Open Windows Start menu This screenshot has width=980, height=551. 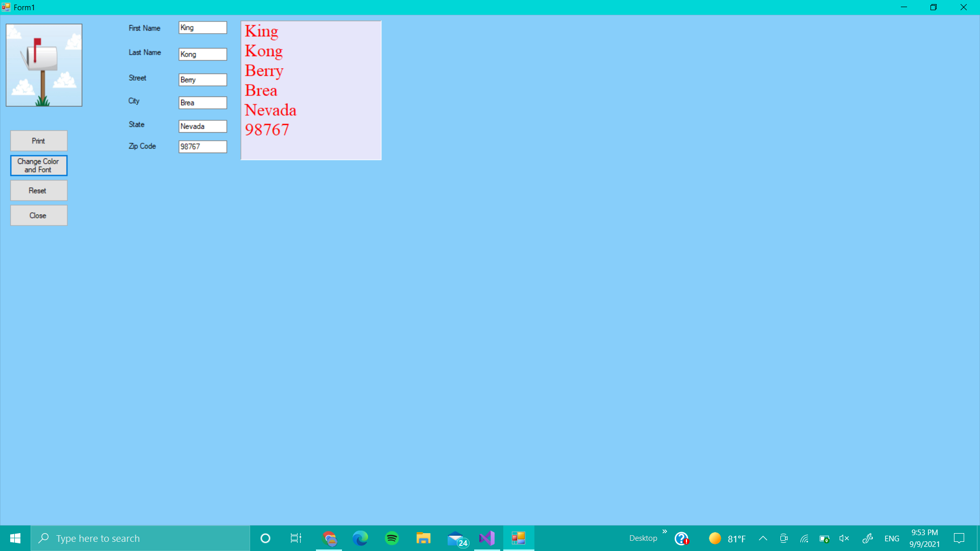coord(15,538)
